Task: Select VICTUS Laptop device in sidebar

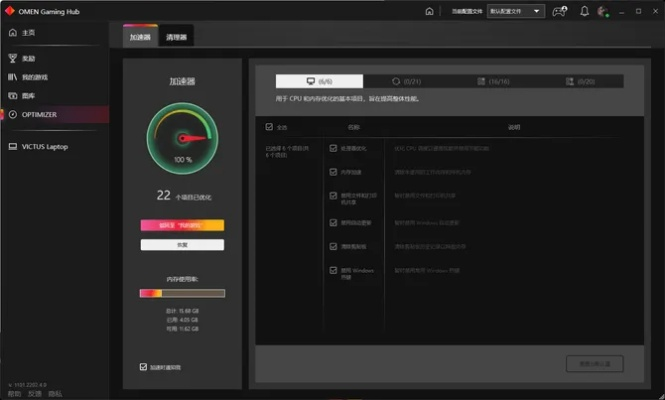Action: coord(45,146)
